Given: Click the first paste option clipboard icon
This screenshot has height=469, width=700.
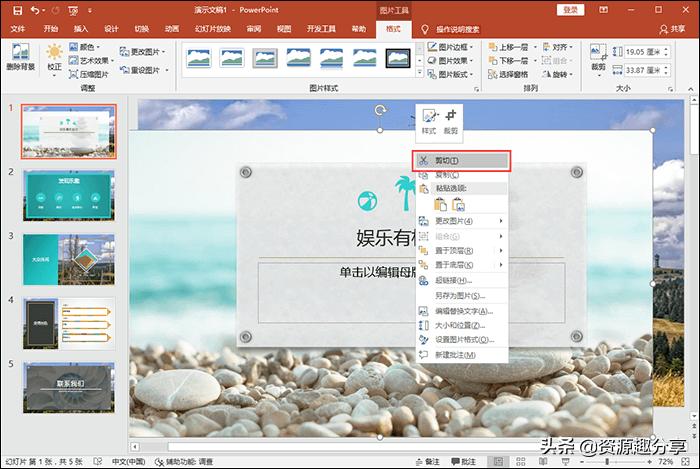Looking at the screenshot, I should tap(440, 204).
